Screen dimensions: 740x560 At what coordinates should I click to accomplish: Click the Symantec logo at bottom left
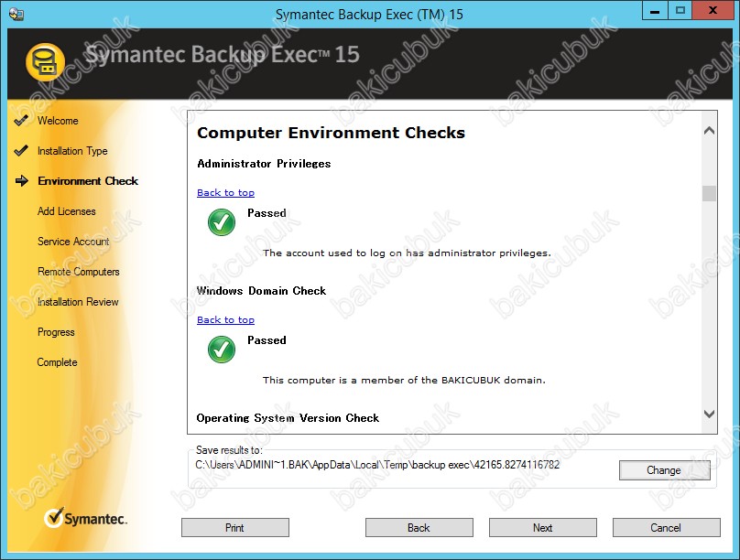pos(85,518)
